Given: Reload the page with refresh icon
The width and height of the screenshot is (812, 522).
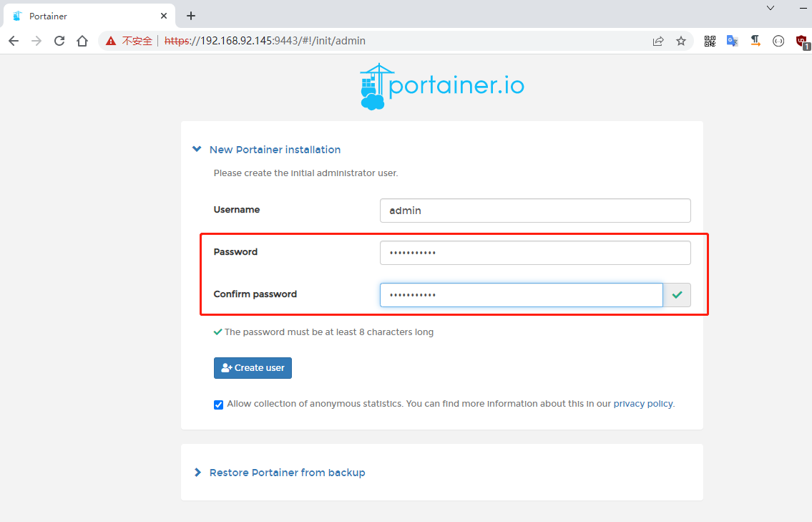Looking at the screenshot, I should 59,41.
